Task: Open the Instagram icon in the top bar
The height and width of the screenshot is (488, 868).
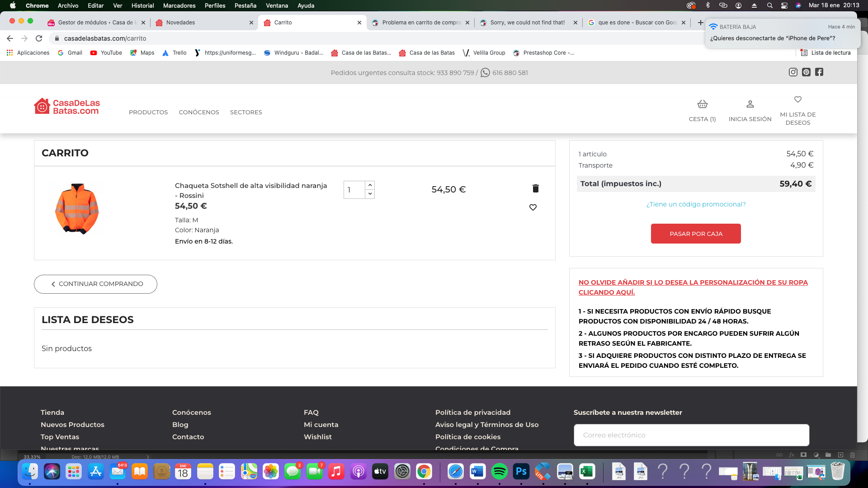Action: 793,72
